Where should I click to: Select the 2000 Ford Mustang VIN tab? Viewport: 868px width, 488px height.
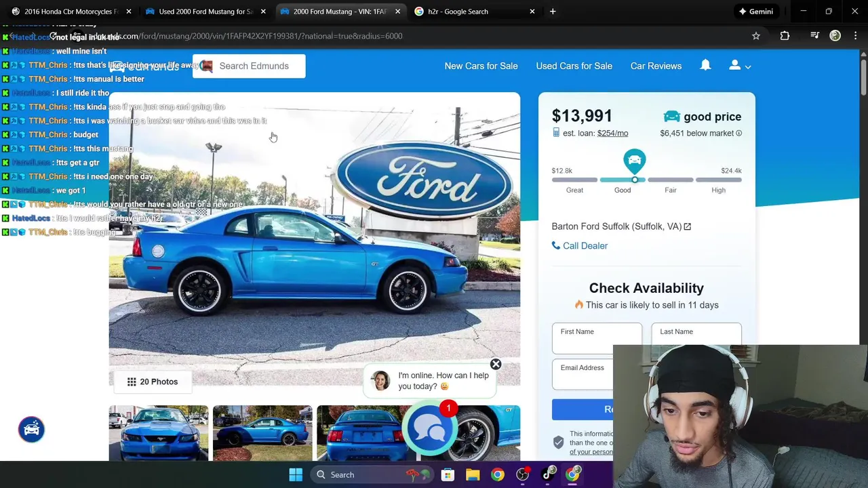(339, 12)
